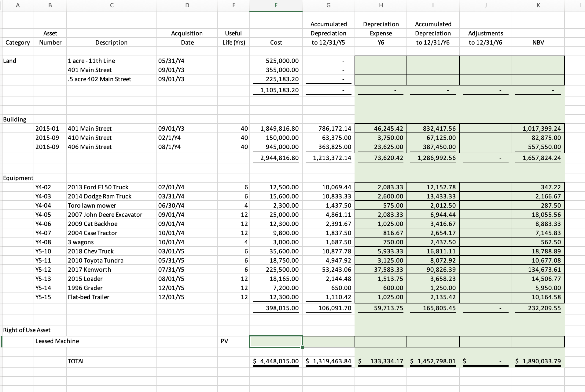The width and height of the screenshot is (585, 392).
Task: Select asset number '2015-01'
Action: click(x=50, y=129)
